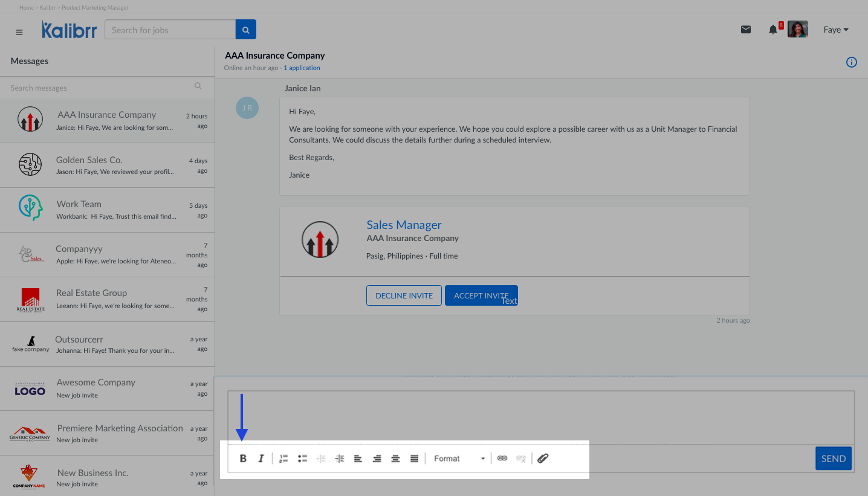
Task: View notifications via bell icon
Action: pos(773,30)
